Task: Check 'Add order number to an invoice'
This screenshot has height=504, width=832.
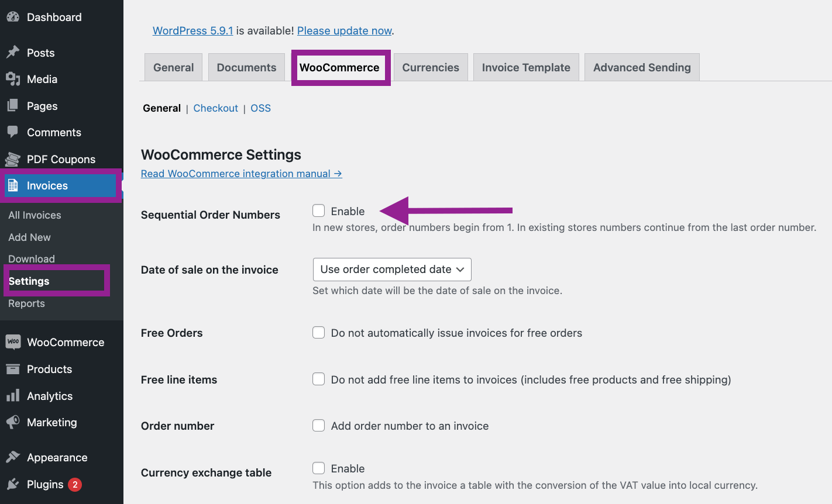Action: [319, 426]
